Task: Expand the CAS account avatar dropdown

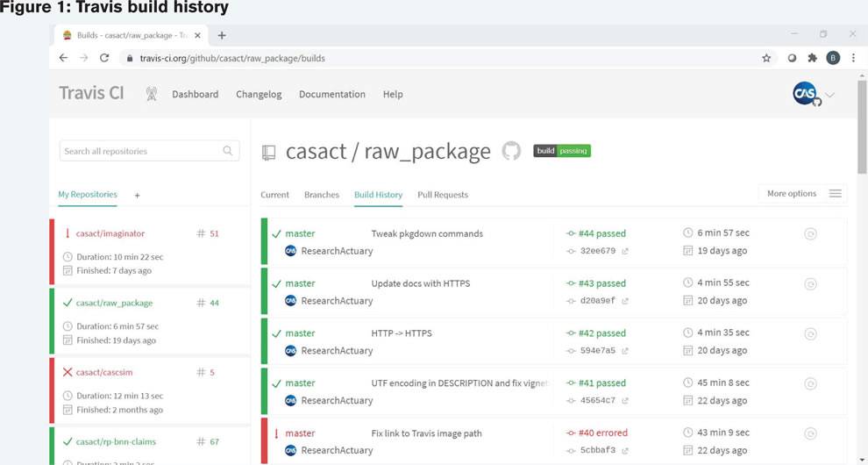Action: (829, 95)
